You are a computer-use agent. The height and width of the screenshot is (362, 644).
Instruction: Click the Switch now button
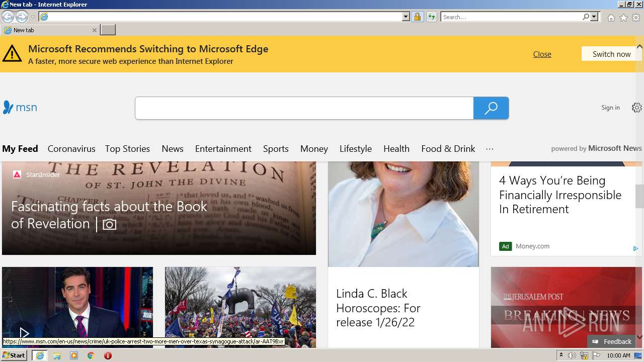pos(611,54)
